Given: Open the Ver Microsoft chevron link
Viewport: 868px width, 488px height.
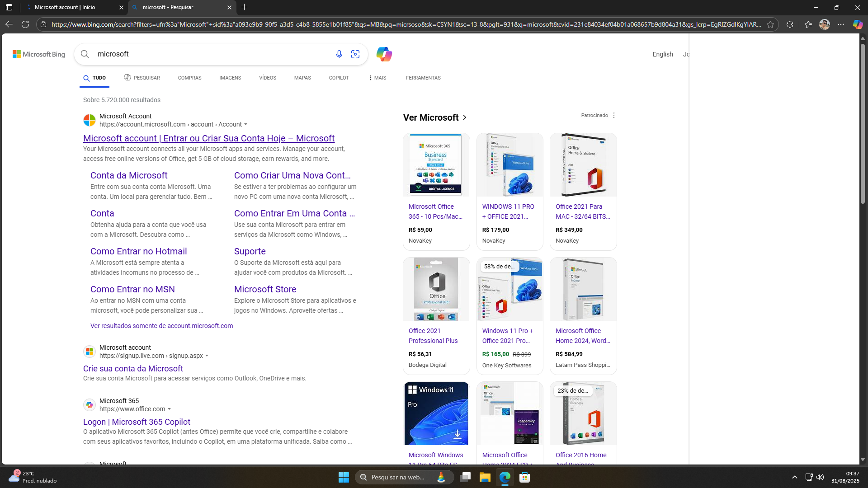Looking at the screenshot, I should tap(464, 118).
